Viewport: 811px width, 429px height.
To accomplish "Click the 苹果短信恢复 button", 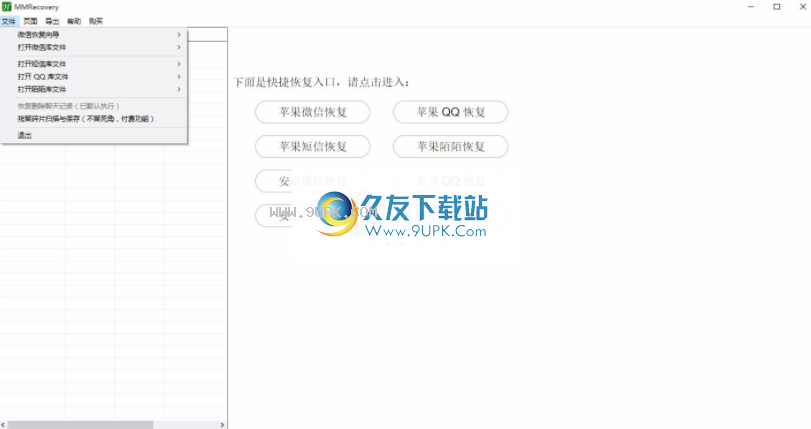I will coord(312,146).
